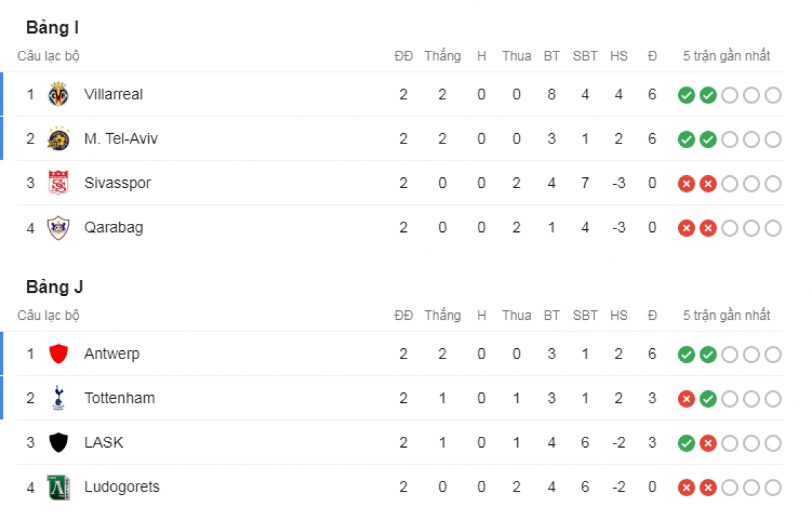The height and width of the screenshot is (520, 812).
Task: Click the Villarreal club crest
Action: tap(58, 95)
